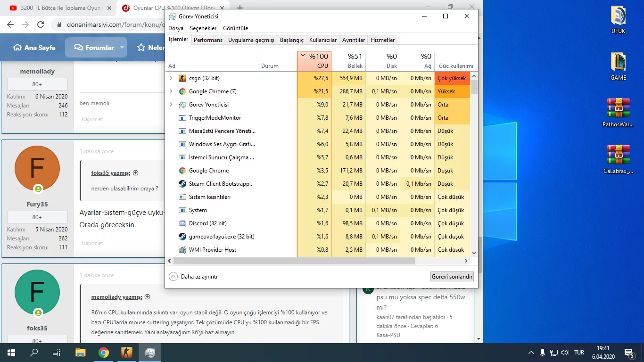Screen dimensions: 644x362
Task: Collapse Task Manager with Daha az ayrıntı
Action: (193, 277)
